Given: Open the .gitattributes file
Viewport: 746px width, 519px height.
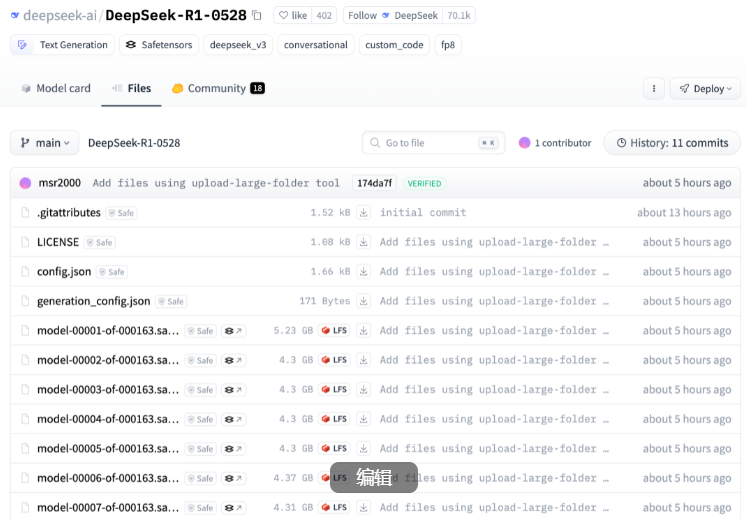Looking at the screenshot, I should pyautogui.click(x=69, y=213).
